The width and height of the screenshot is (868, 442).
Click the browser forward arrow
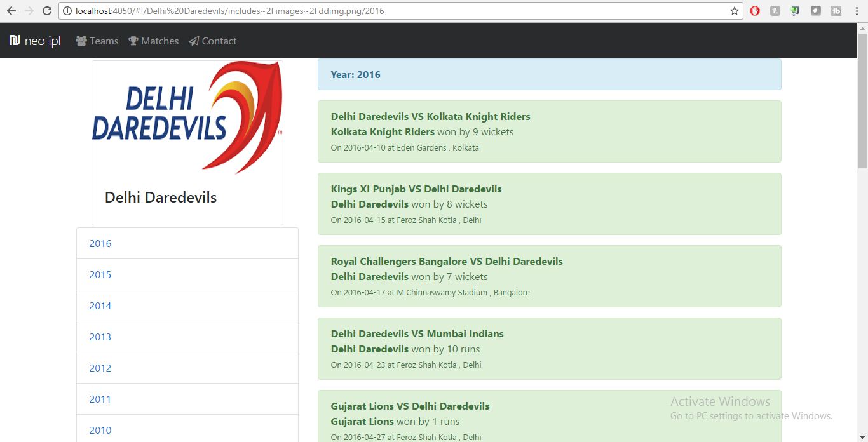29,11
